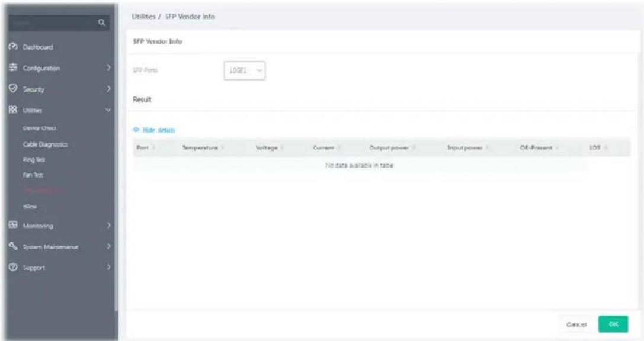The width and height of the screenshot is (644, 341).
Task: Expand the Security menu chevron
Action: [108, 89]
